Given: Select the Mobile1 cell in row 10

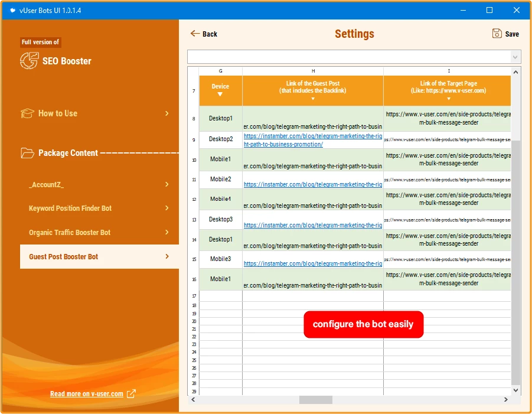Looking at the screenshot, I should click(221, 159).
